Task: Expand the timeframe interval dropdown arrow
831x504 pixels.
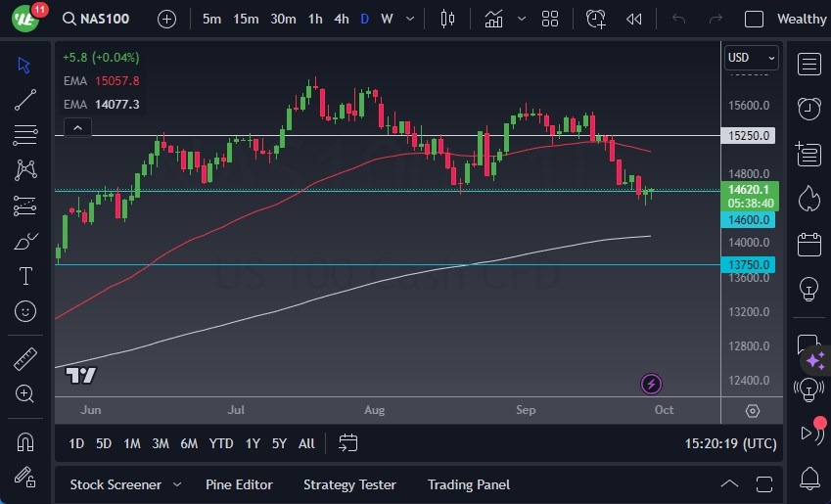Action: [408, 19]
